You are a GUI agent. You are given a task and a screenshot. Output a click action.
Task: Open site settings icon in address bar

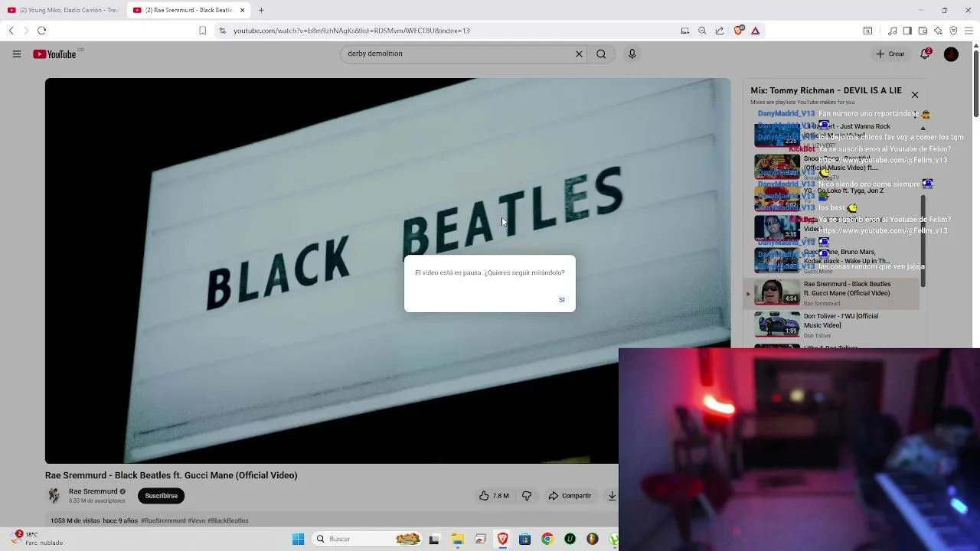[x=222, y=31]
